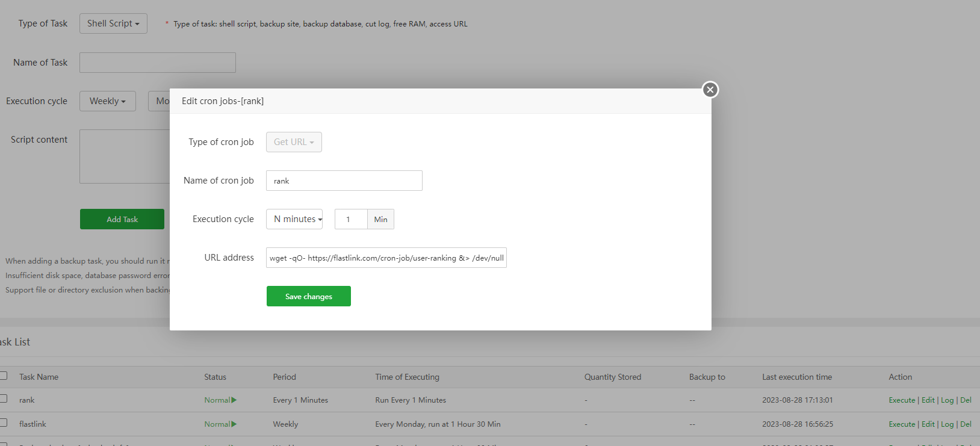
Task: Expand the Shell Script task type dropdown
Action: click(113, 23)
